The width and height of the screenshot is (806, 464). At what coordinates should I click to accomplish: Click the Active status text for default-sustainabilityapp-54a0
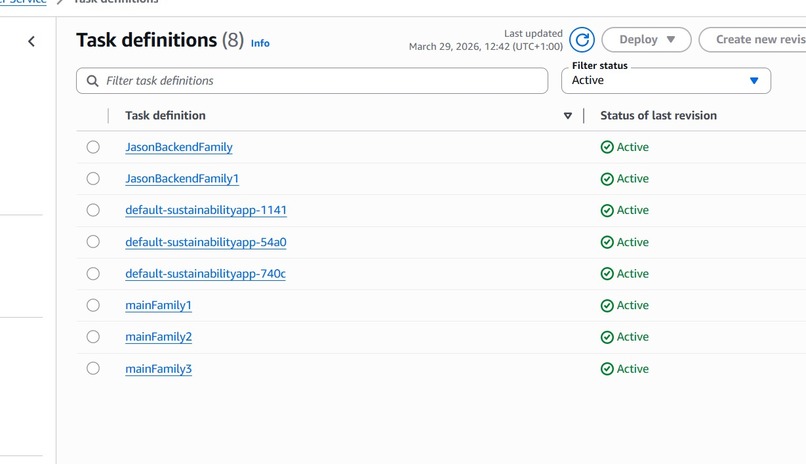click(633, 242)
